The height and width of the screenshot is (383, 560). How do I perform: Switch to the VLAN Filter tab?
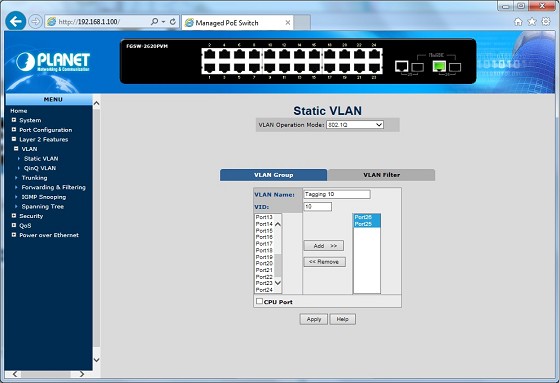pos(381,175)
